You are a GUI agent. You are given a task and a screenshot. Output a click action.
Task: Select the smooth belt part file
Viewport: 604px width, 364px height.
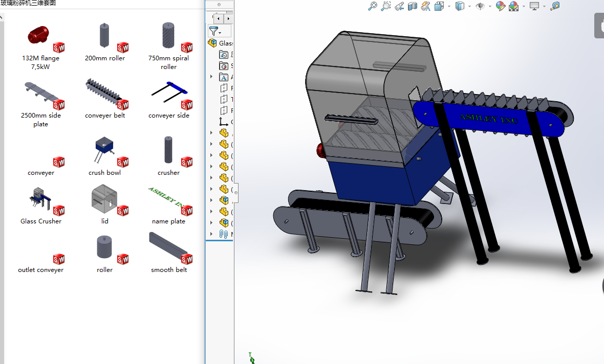pos(169,253)
